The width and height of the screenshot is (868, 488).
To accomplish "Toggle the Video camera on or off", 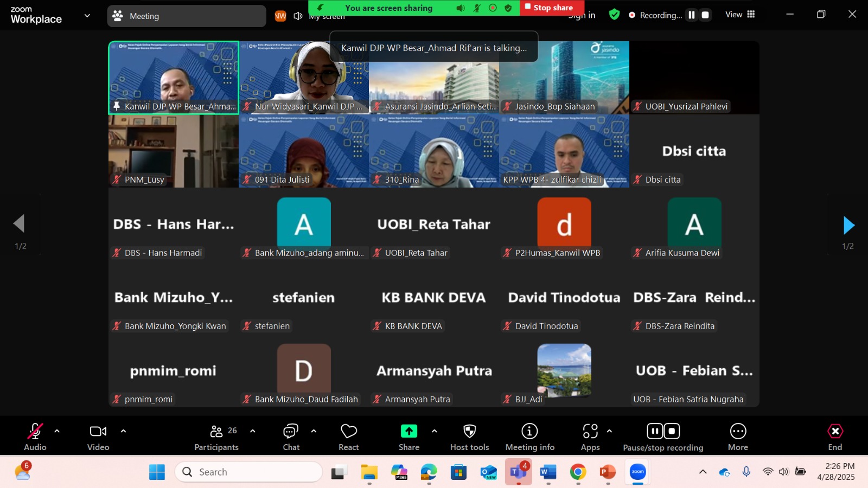I will (x=98, y=436).
